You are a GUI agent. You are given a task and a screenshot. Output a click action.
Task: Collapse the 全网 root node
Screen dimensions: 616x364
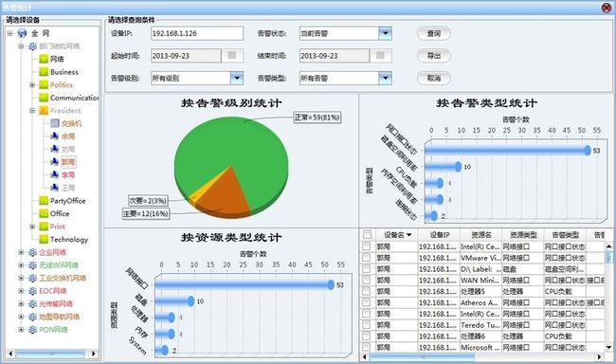10,33
